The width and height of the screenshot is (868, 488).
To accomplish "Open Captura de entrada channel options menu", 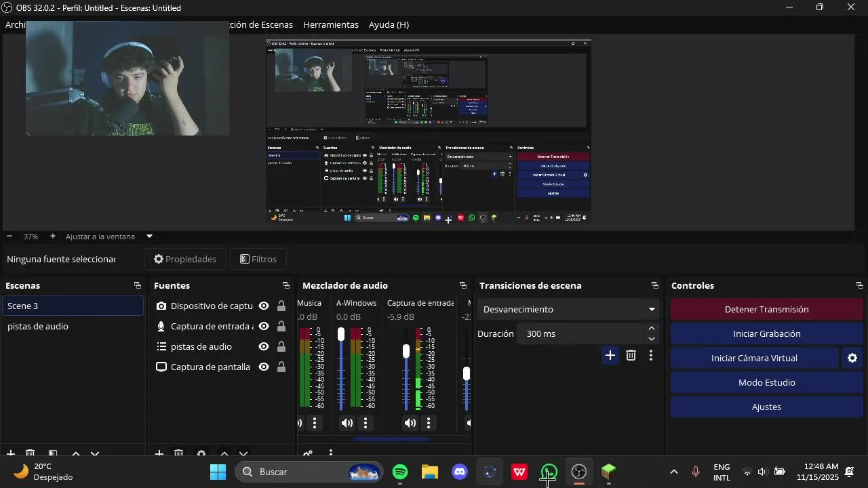I will (x=429, y=423).
